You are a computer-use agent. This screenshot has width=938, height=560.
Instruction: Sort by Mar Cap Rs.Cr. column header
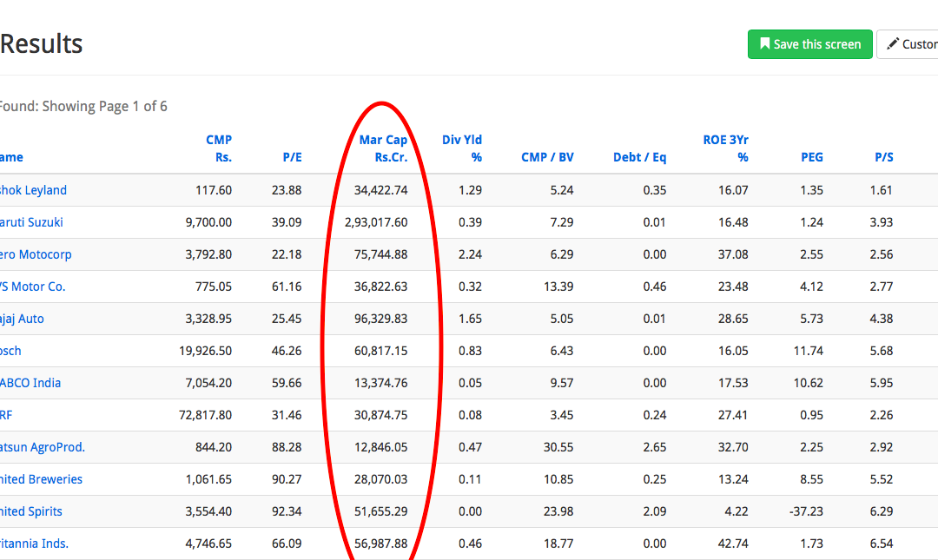click(x=383, y=148)
